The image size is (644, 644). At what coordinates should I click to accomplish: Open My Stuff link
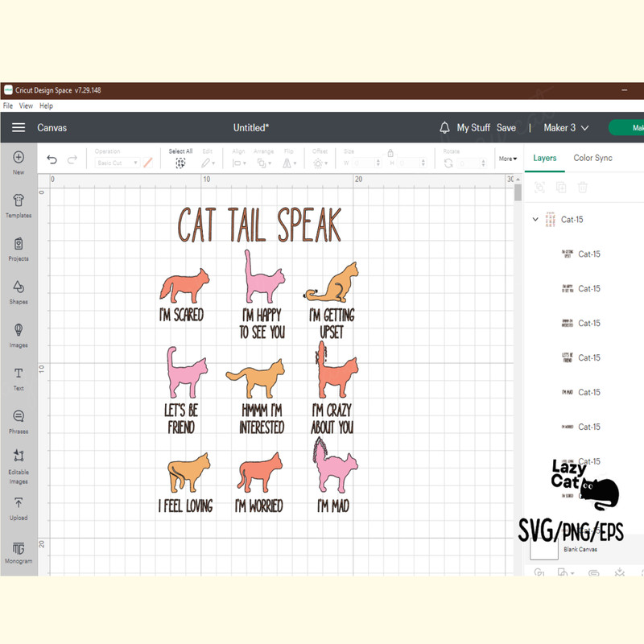473,127
